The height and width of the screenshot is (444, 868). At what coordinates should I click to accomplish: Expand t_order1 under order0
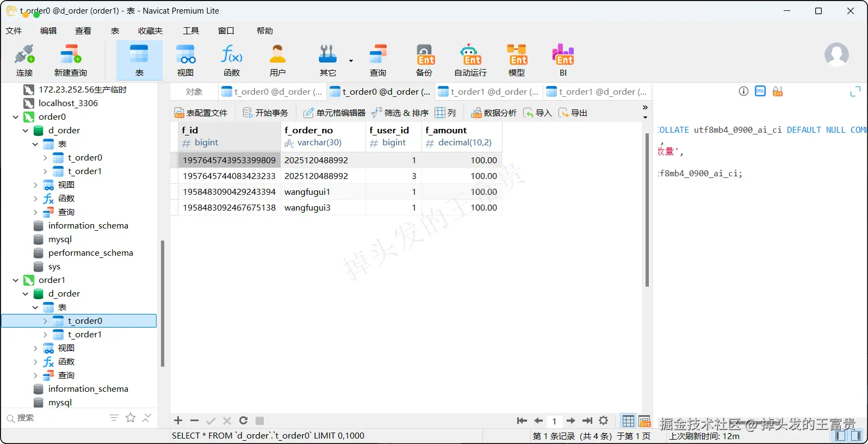[x=45, y=171]
